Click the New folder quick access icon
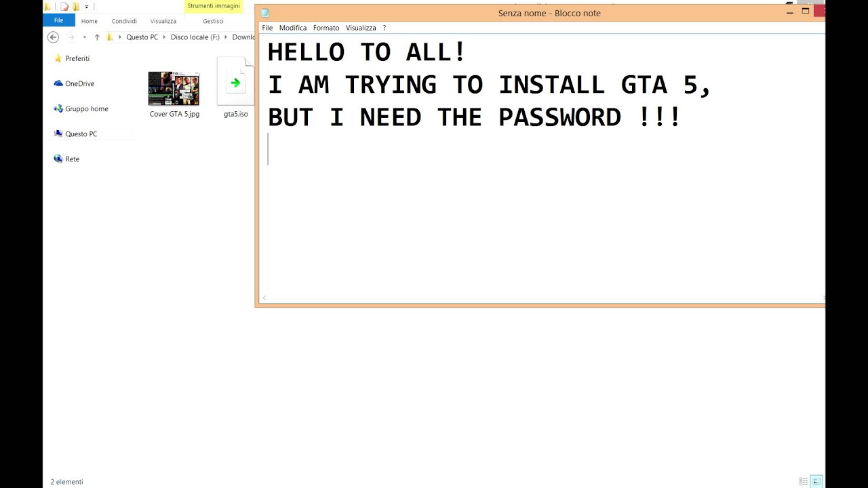Viewport: 868px width, 488px height. pos(76,6)
